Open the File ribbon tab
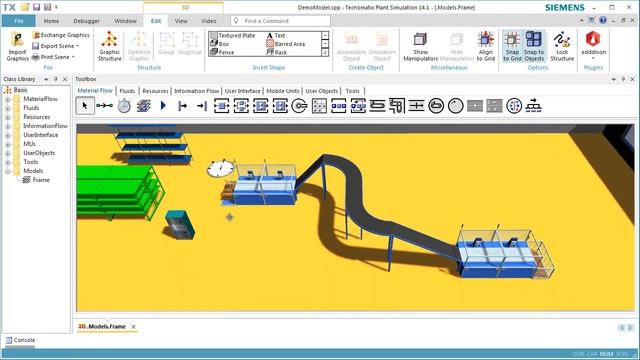 [x=18, y=21]
